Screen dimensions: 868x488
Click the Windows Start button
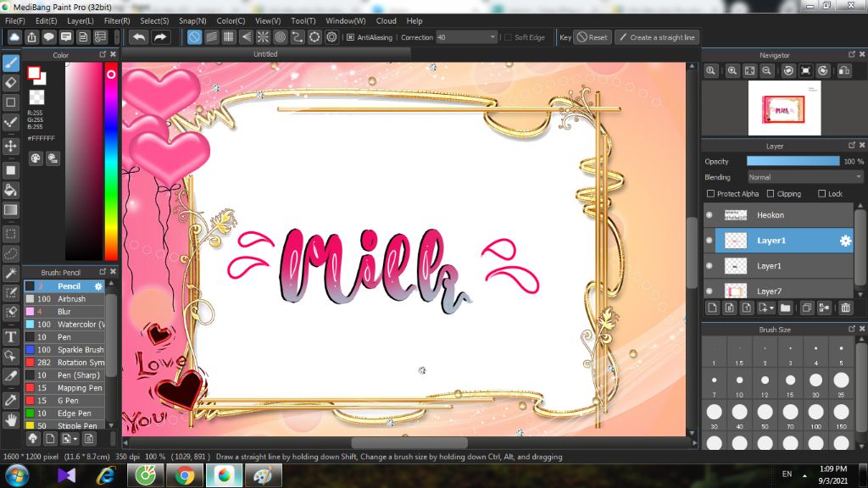(x=17, y=476)
